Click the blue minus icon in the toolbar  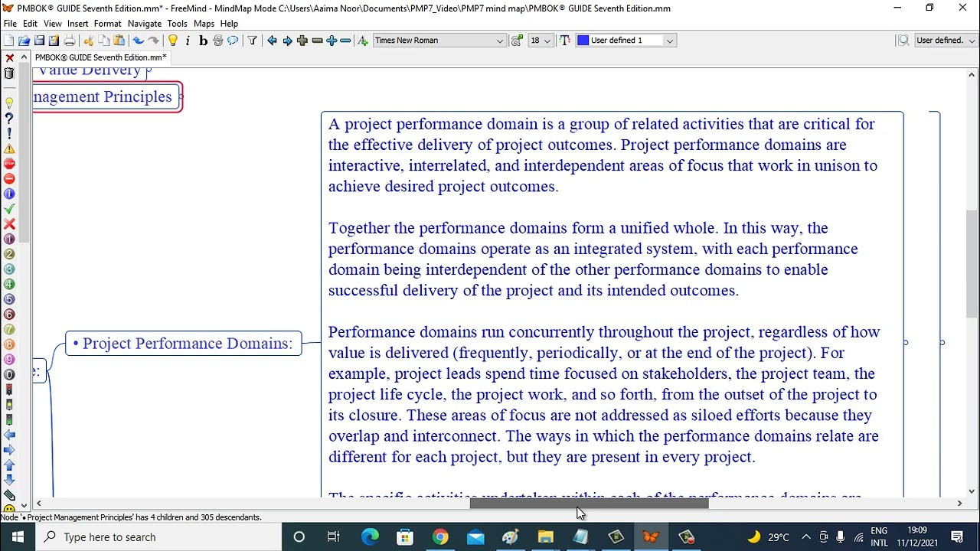(x=345, y=41)
